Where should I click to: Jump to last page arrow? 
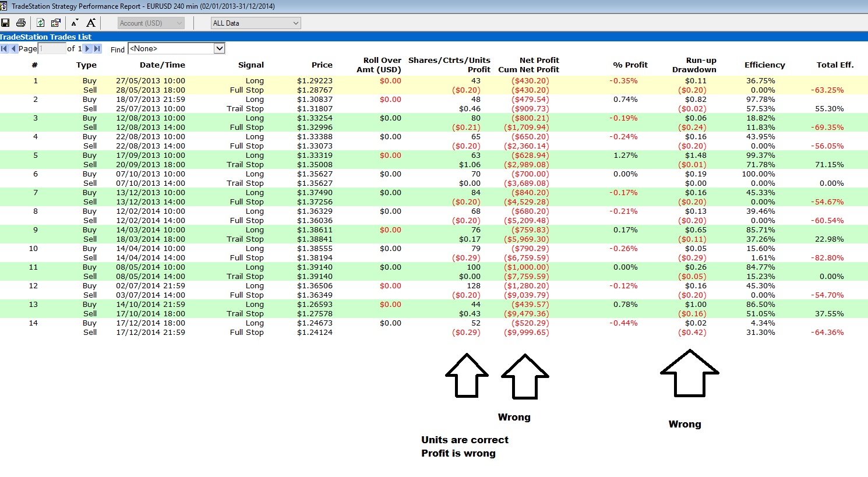tap(97, 48)
